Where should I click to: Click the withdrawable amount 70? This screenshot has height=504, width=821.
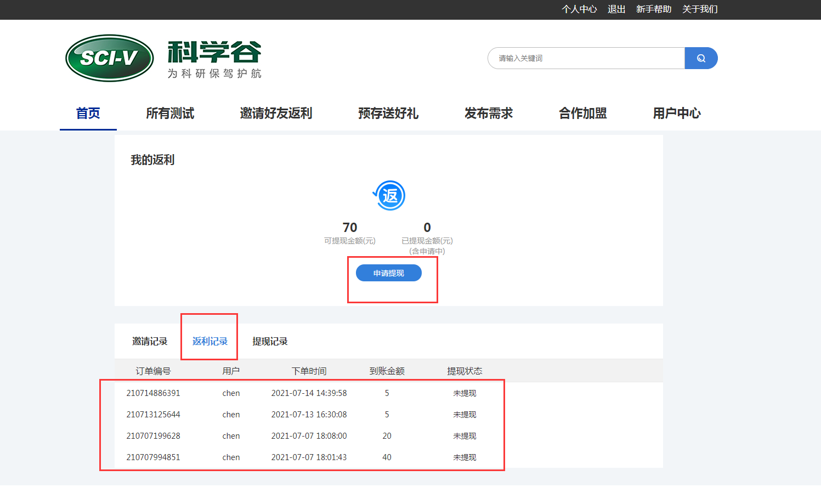(350, 227)
